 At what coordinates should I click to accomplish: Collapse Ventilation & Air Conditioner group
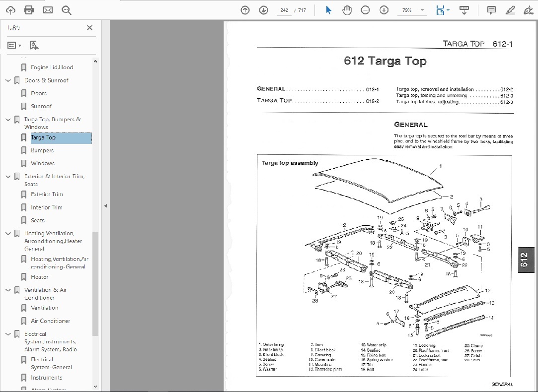(x=8, y=290)
